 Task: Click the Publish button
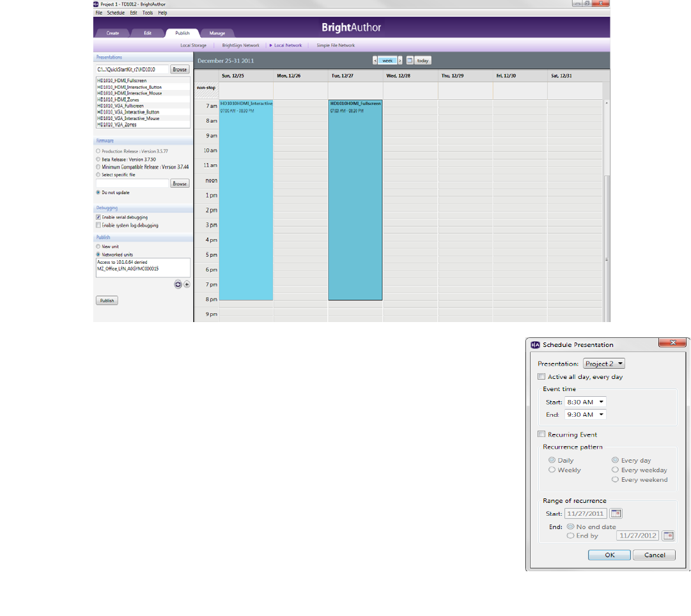pos(107,300)
